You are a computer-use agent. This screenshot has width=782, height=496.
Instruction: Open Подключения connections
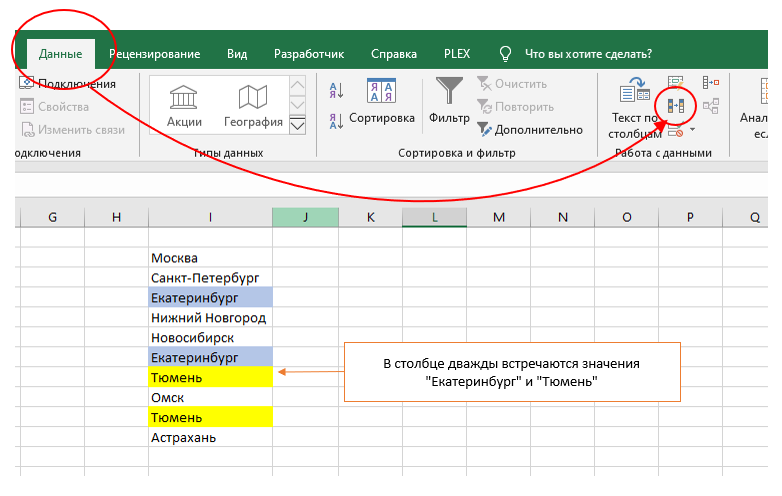(68, 84)
